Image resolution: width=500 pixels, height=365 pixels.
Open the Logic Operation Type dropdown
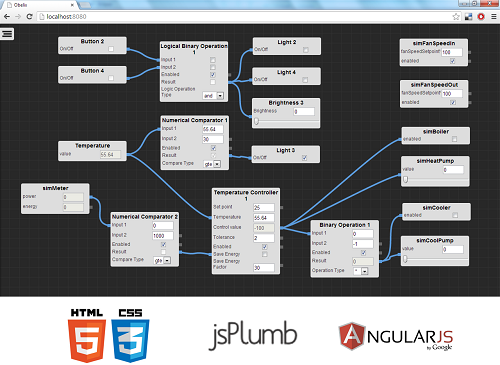tap(213, 96)
